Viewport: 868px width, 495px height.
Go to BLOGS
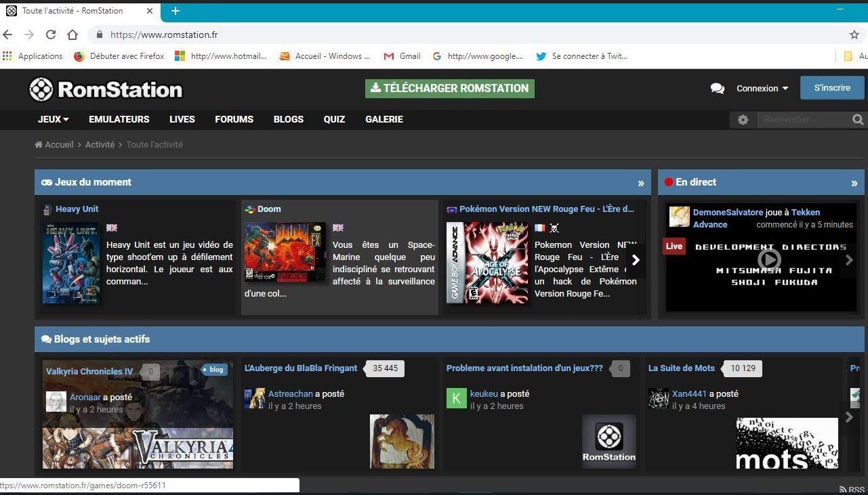tap(289, 119)
